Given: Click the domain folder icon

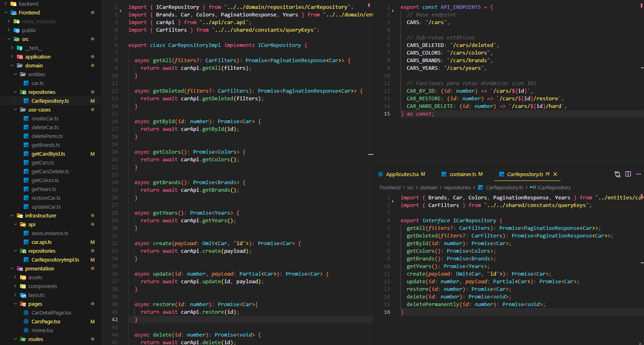Looking at the screenshot, I should (x=20, y=66).
